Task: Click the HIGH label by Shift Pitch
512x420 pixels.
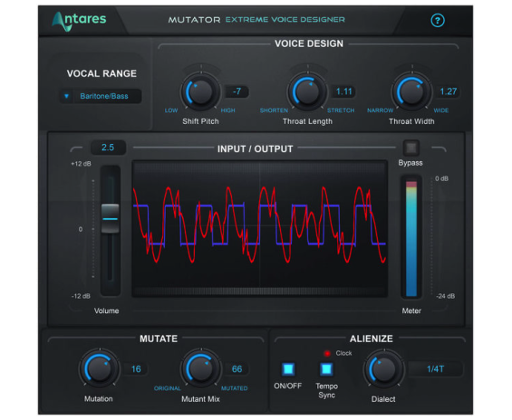Action: point(227,110)
